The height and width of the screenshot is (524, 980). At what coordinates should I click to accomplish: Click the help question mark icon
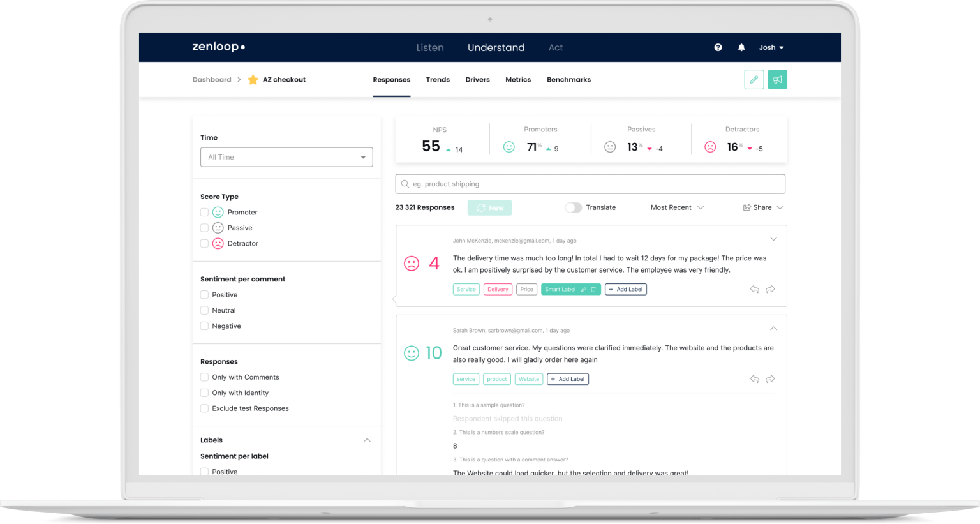tap(718, 47)
